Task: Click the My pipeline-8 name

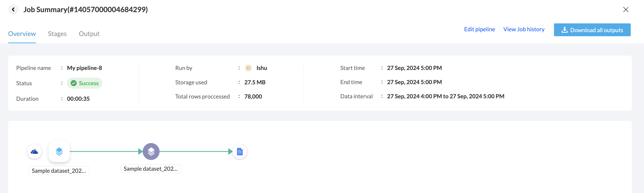Action: [x=85, y=68]
